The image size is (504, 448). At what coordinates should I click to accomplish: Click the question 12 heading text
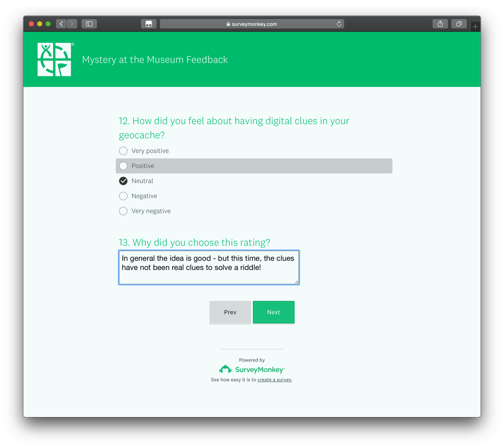click(234, 128)
